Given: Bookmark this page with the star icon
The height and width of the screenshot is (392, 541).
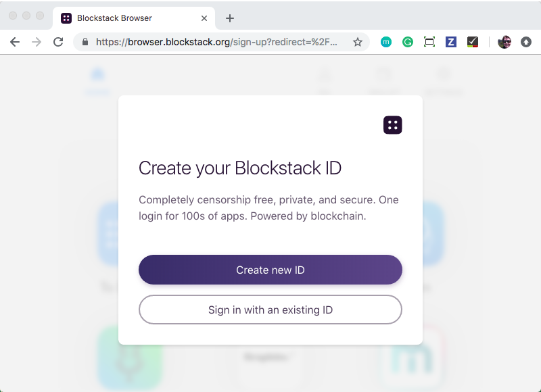Looking at the screenshot, I should (x=358, y=42).
